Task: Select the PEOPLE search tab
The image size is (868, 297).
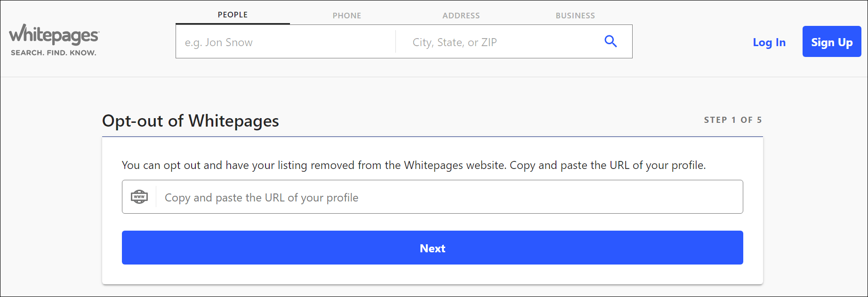Action: tap(233, 15)
